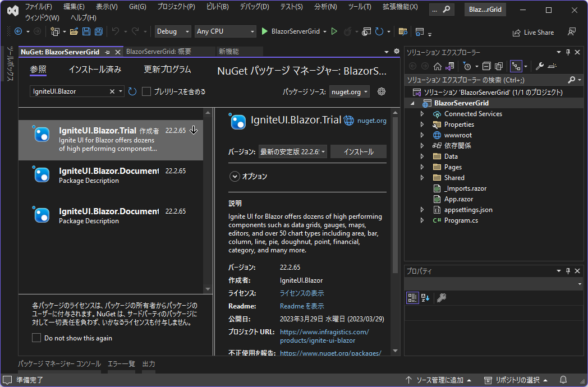The width and height of the screenshot is (588, 387).
Task: Open NuGet package source settings gear
Action: 382,91
